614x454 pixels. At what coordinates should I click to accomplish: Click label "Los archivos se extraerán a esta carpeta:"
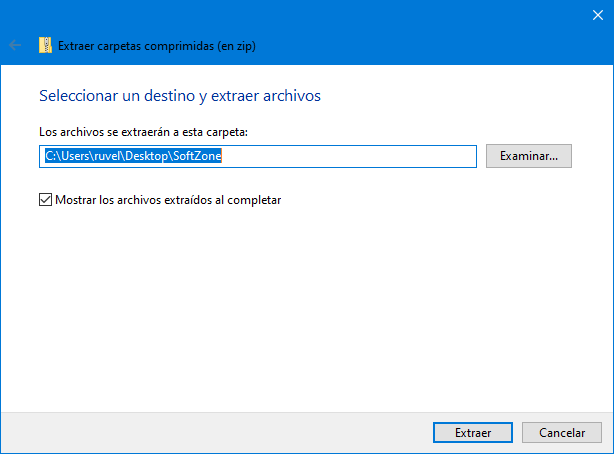pyautogui.click(x=142, y=132)
